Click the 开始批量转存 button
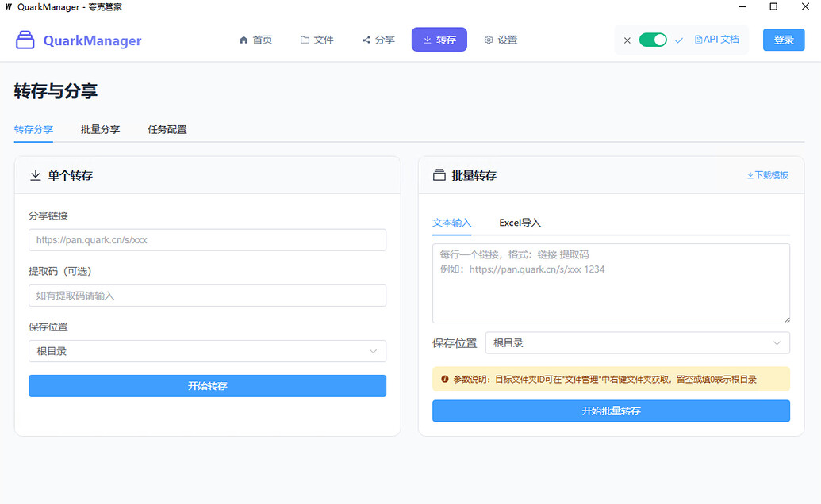Viewport: 821px width, 504px height. tap(611, 411)
